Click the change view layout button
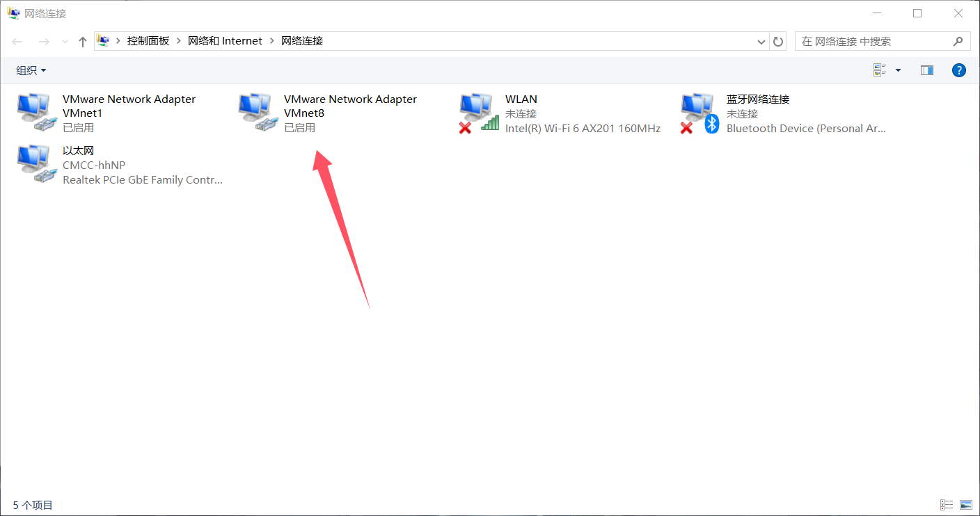Image resolution: width=980 pixels, height=516 pixels. click(880, 70)
